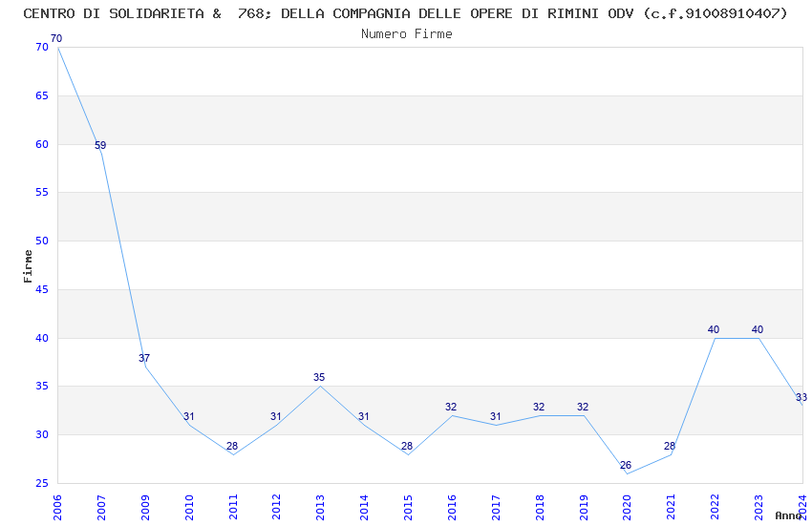Select the 'Firme' vertical axis title
This screenshot has height=525, width=812.
pos(28,266)
